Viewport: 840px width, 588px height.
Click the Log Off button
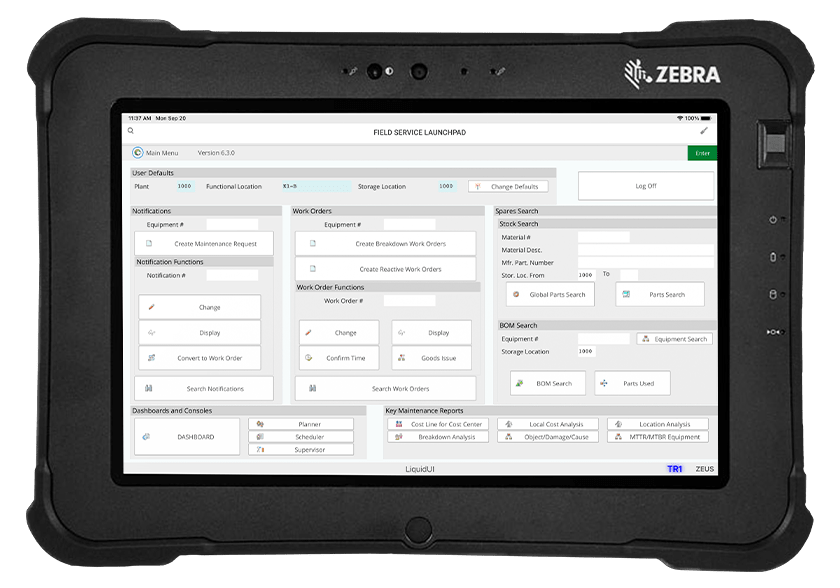[x=646, y=186]
